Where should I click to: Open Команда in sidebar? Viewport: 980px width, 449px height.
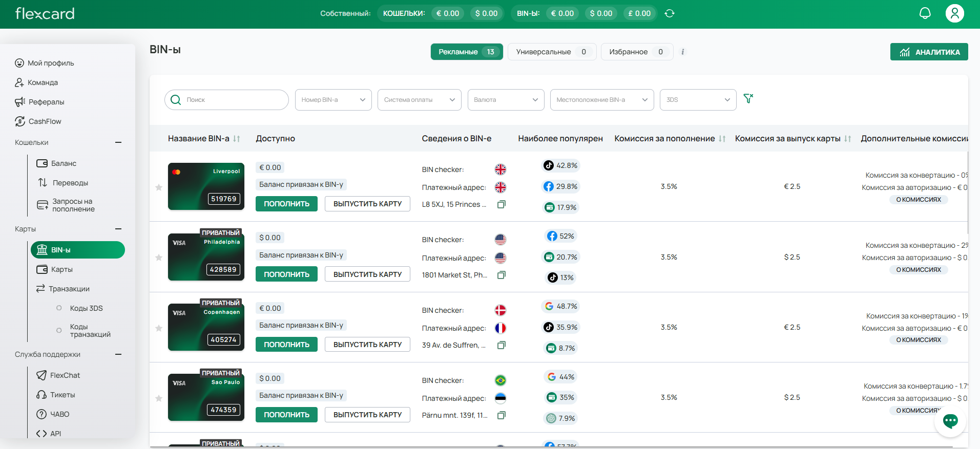coord(36,82)
